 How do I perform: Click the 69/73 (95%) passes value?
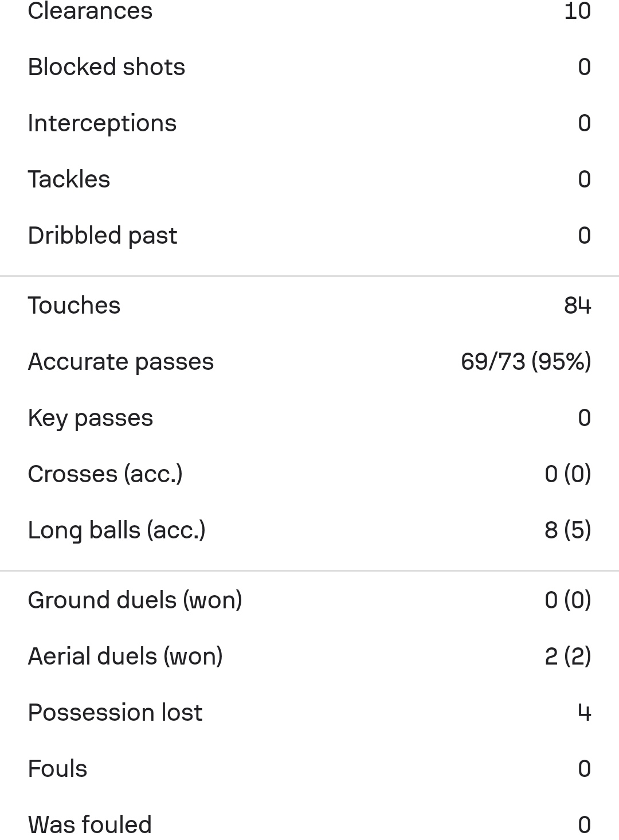coord(526,362)
